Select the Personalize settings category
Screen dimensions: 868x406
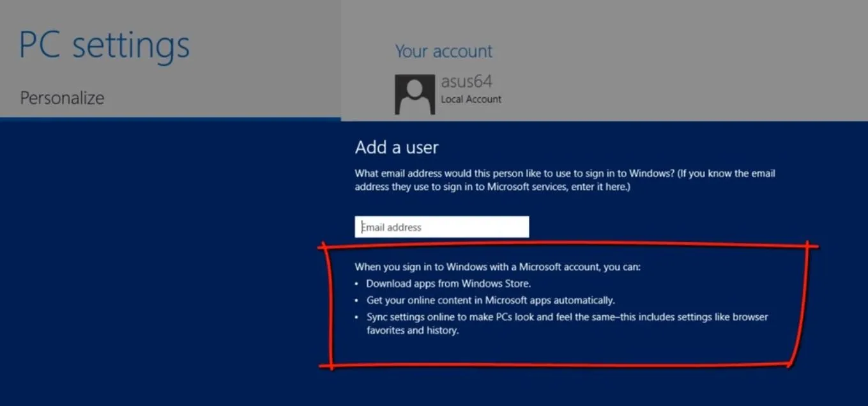(x=62, y=98)
